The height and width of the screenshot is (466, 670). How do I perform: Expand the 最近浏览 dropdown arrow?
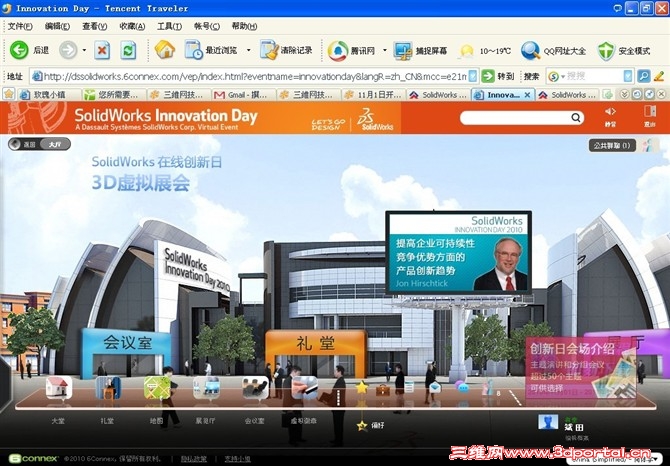tap(249, 50)
